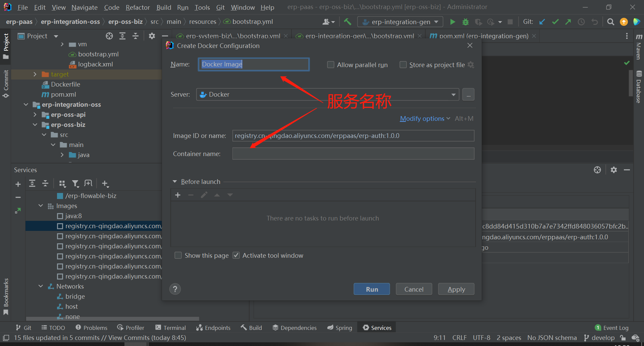The height and width of the screenshot is (346, 644).
Task: Click the help question mark button
Action: click(x=175, y=289)
